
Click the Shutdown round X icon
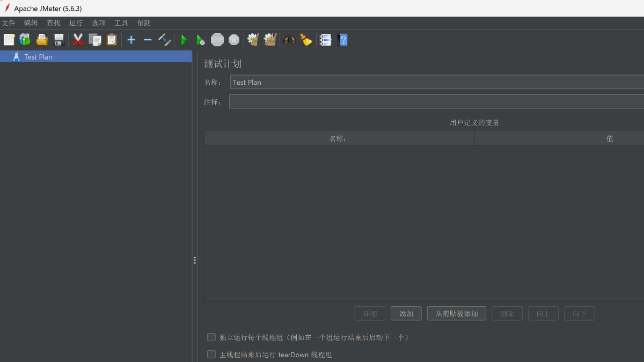(234, 40)
